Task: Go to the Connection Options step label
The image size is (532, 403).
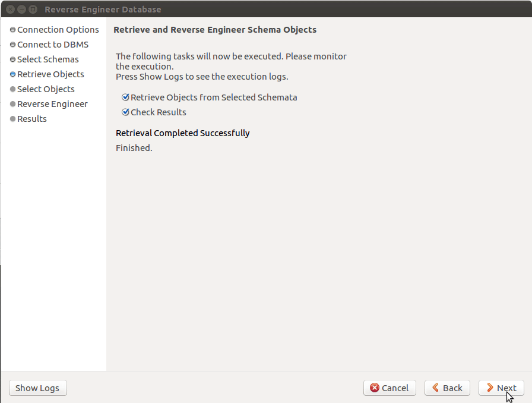Action: point(58,30)
